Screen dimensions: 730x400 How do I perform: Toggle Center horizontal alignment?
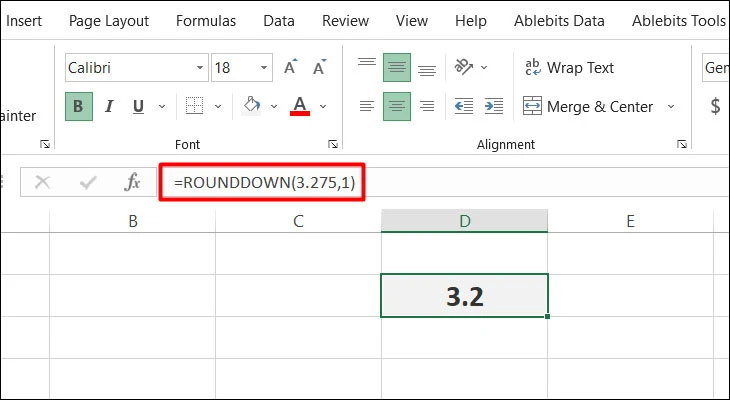pos(397,106)
